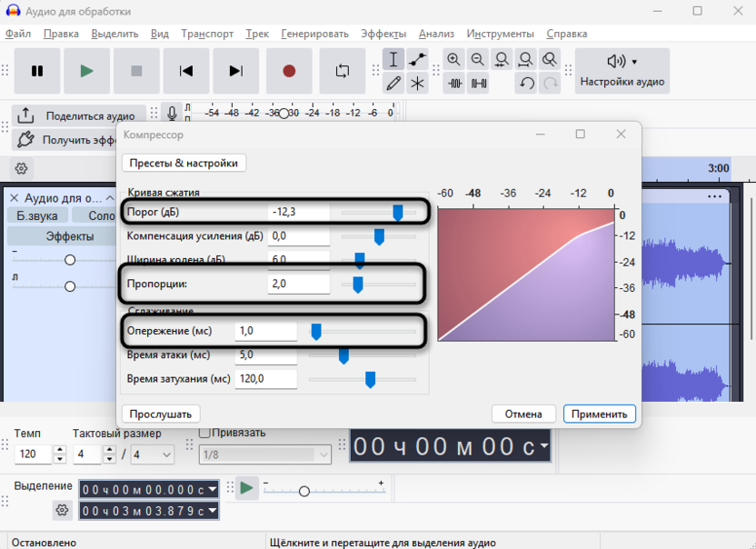The width and height of the screenshot is (756, 549).
Task: Open the Генерировать menu
Action: click(314, 34)
